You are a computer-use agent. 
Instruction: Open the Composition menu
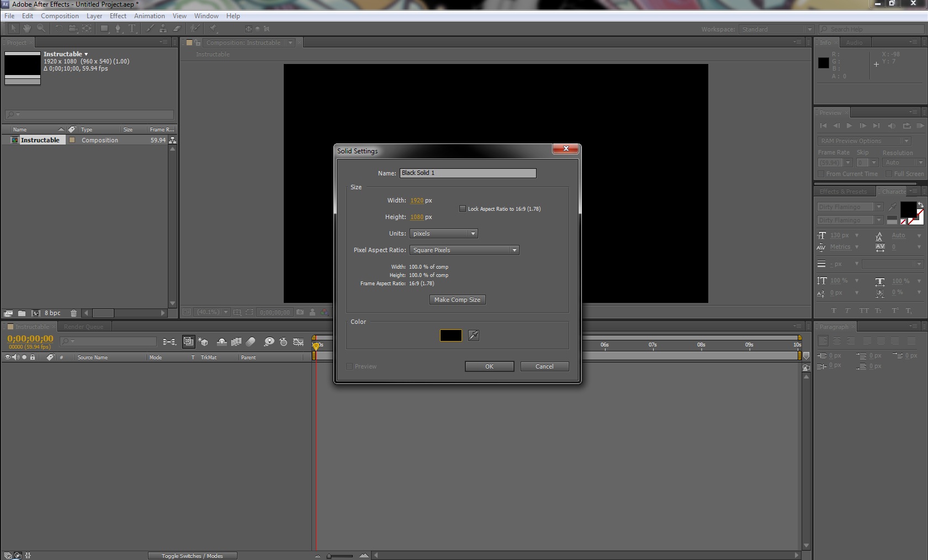pos(60,16)
